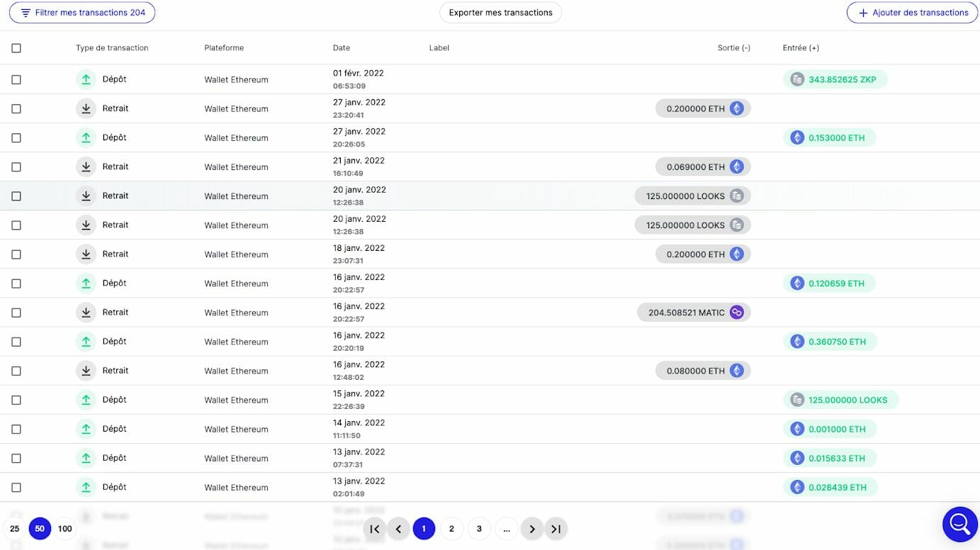
Task: Click deposit icon on 125.000000 LOOKS entry row
Action: [x=86, y=400]
